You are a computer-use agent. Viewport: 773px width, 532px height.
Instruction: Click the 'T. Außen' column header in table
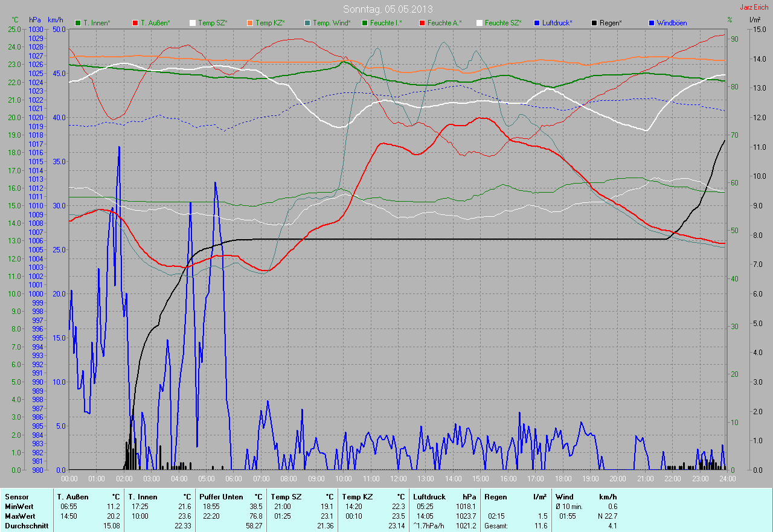pyautogui.click(x=72, y=496)
